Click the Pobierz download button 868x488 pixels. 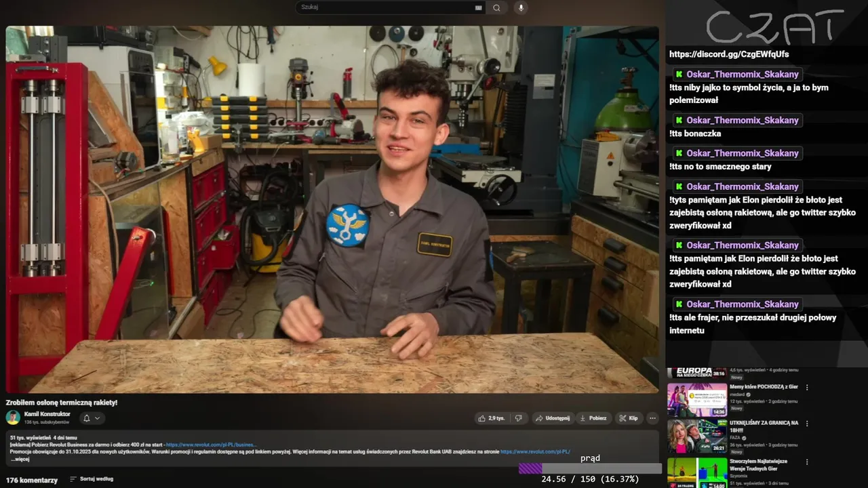pyautogui.click(x=593, y=418)
